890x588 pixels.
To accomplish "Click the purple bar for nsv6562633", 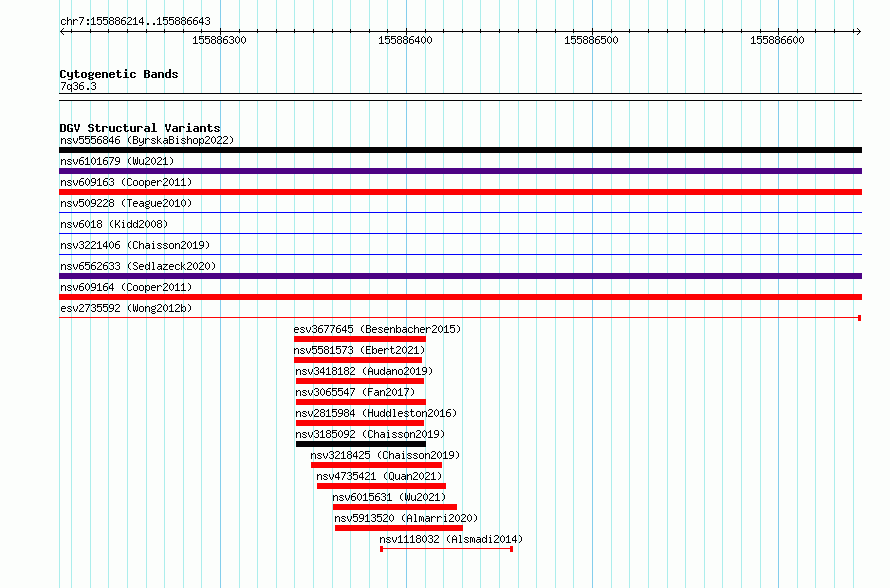I will point(460,276).
